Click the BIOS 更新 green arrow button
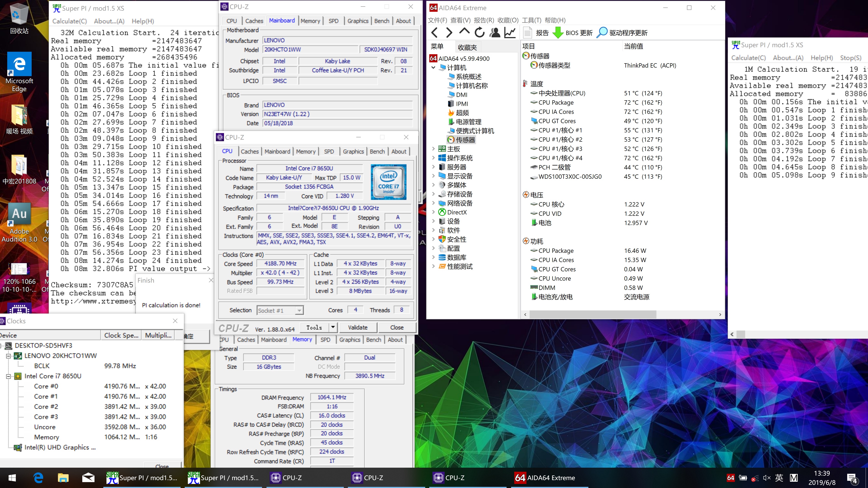868x488 pixels. click(573, 33)
